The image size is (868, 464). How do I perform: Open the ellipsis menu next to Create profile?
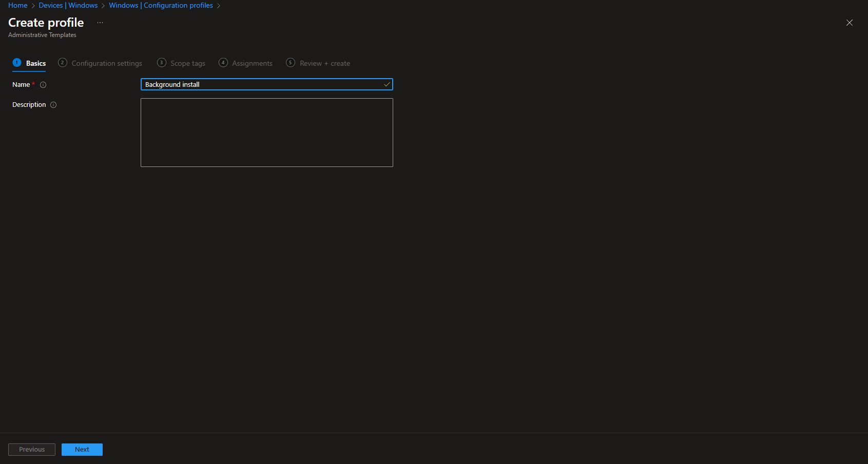point(100,23)
